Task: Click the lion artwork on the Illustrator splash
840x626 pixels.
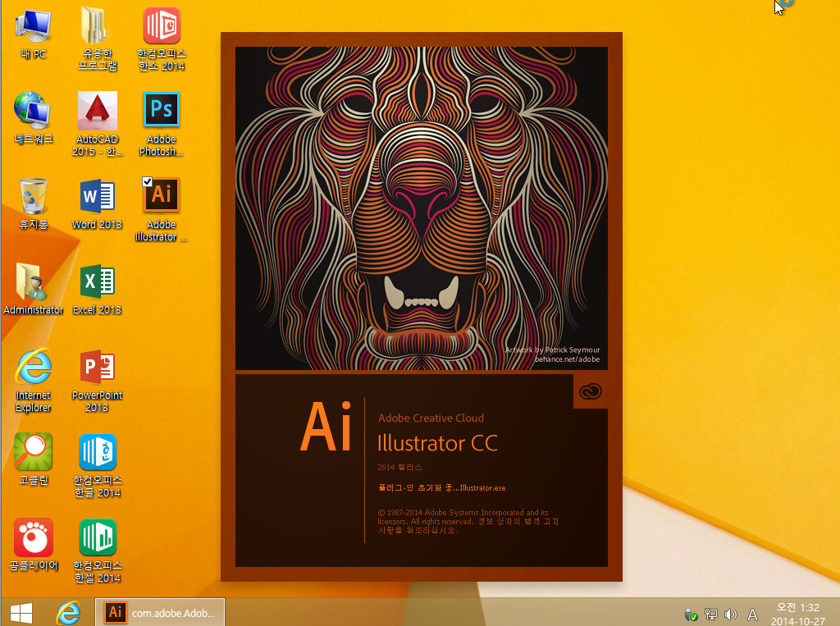Action: point(421,208)
